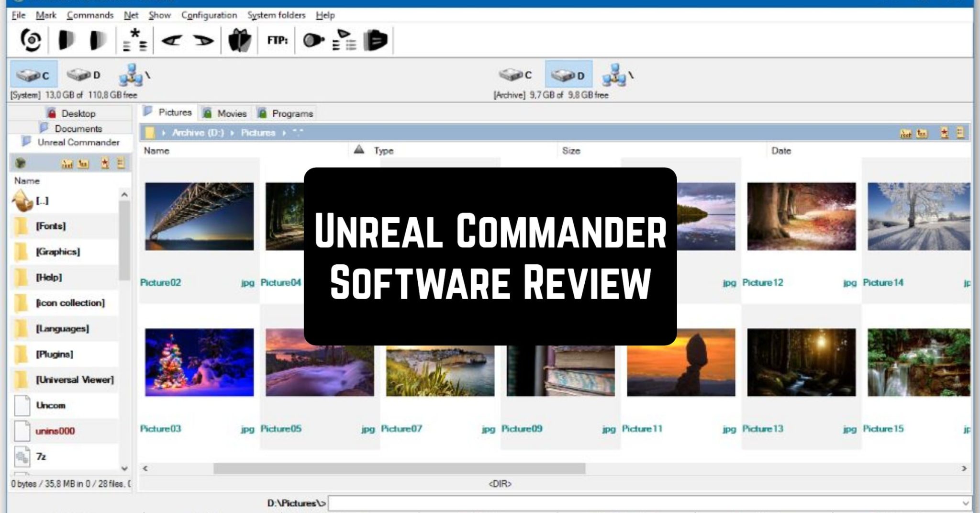Switch to the Programs tab

[285, 113]
